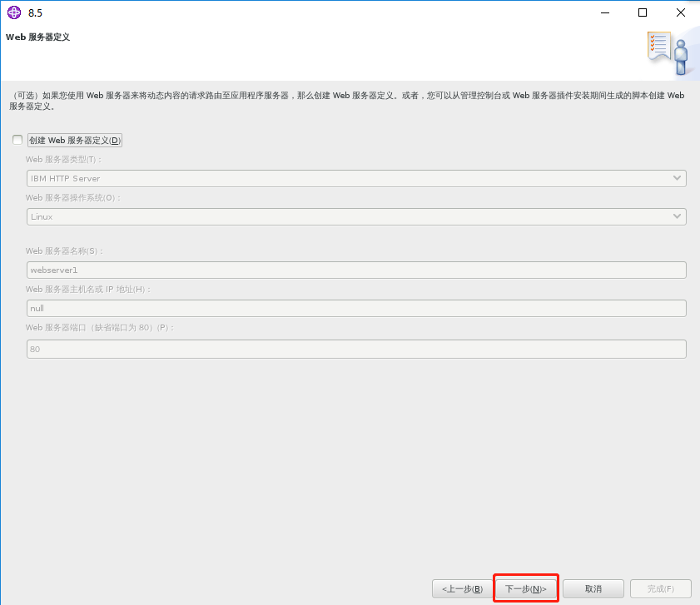Click the Web 服务器名称(S) label
The height and width of the screenshot is (605, 700).
tap(64, 251)
